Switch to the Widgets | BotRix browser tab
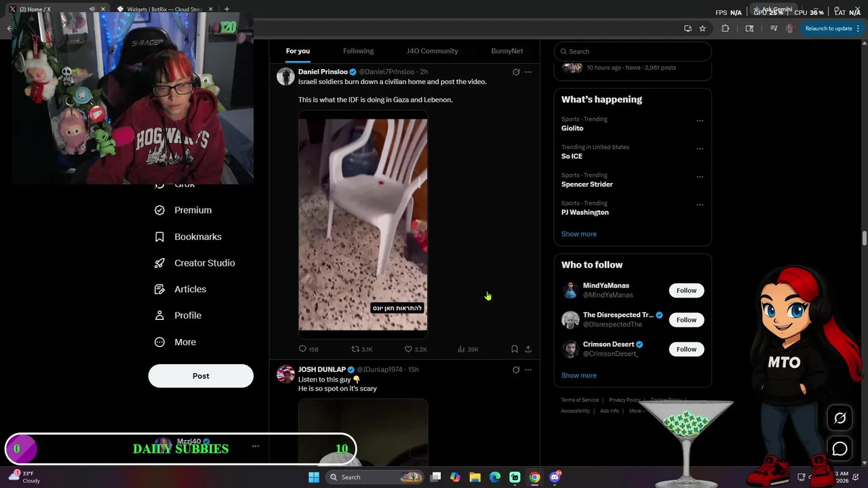Viewport: 868px width, 488px height. point(163,9)
